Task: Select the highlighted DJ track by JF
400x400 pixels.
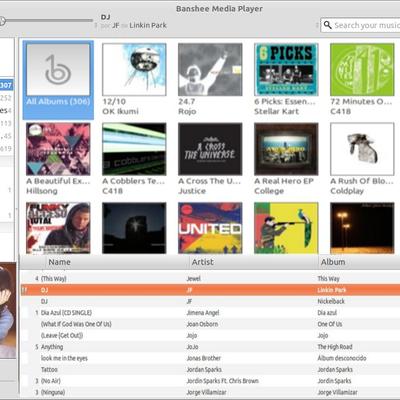Action: 210,290
